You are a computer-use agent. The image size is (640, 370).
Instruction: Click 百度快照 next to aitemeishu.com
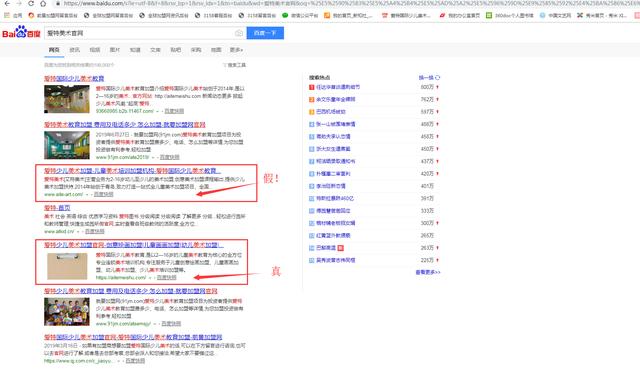point(167,277)
